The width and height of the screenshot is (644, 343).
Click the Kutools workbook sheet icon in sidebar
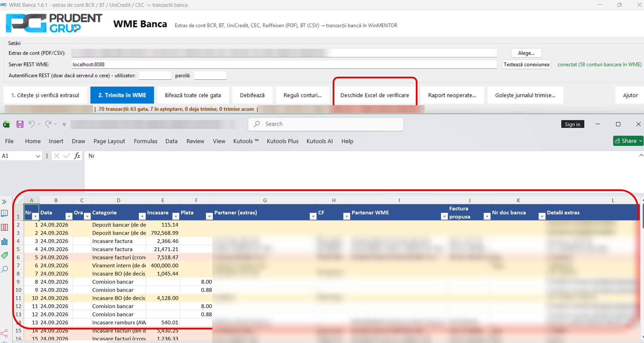tap(4, 213)
